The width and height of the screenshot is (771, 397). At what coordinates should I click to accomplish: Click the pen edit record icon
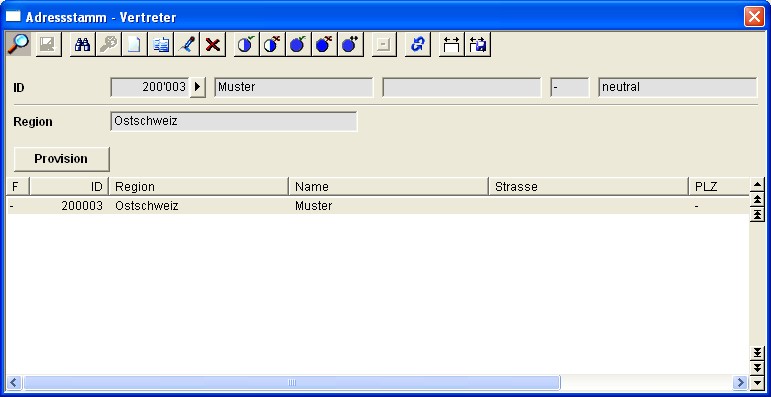(x=186, y=45)
